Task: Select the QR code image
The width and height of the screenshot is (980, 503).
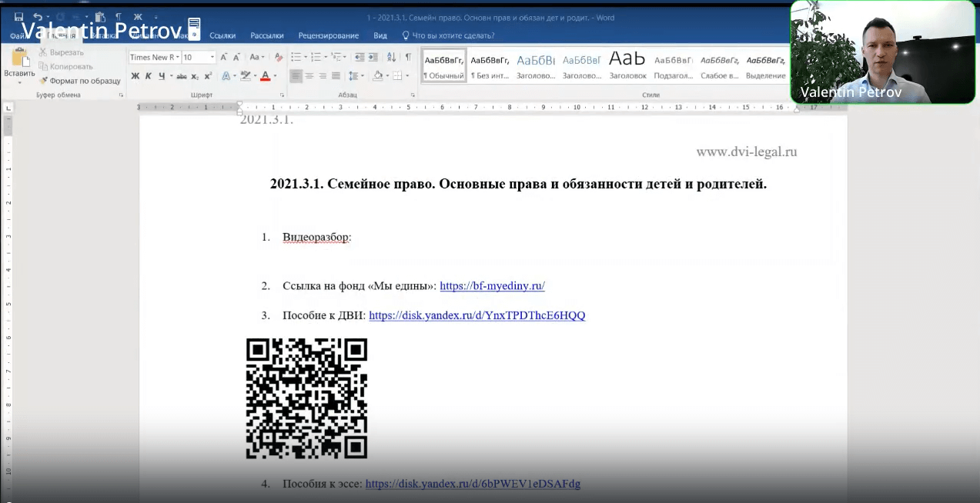Action: (x=306, y=398)
